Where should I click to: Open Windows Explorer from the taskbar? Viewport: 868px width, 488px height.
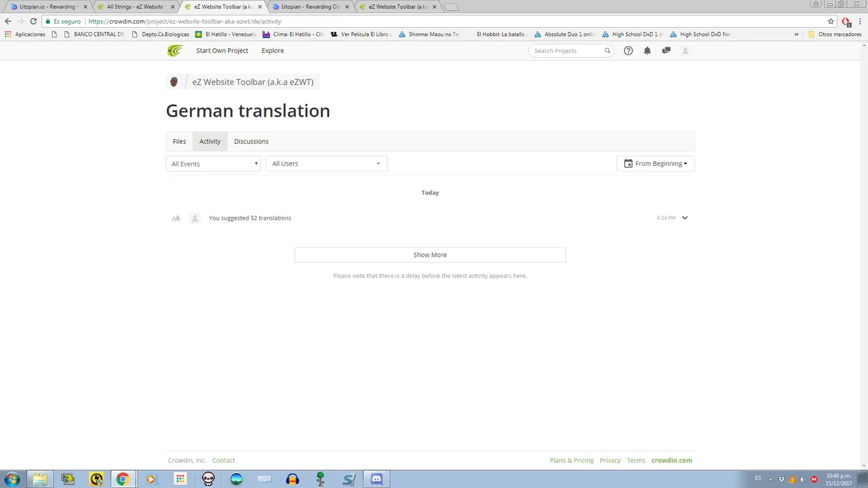pos(40,479)
